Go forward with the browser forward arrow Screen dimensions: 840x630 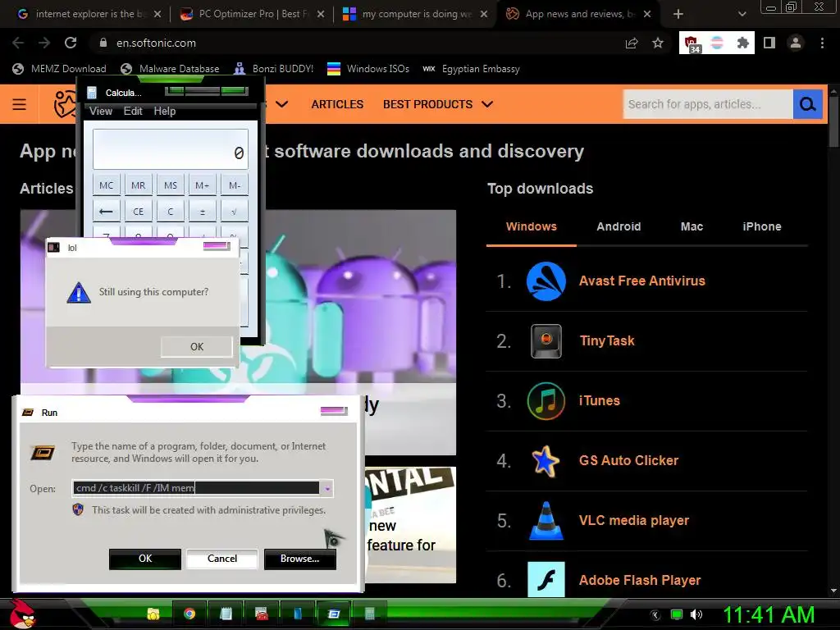44,43
